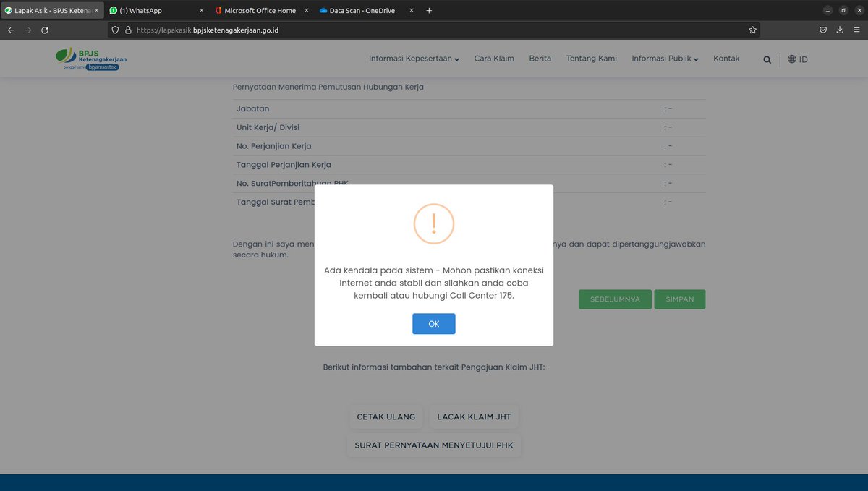This screenshot has height=491, width=868.
Task: Click the tracking protection shield icon
Action: (x=115, y=30)
